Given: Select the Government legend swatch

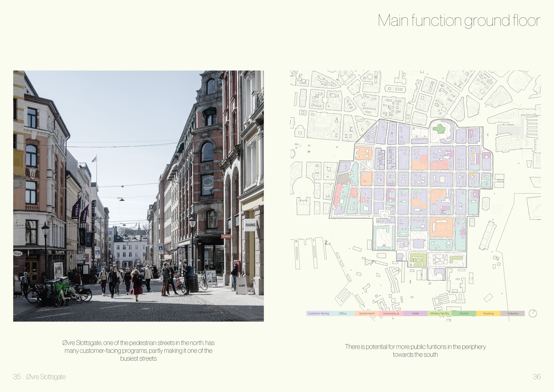Looking at the screenshot, I should (367, 313).
